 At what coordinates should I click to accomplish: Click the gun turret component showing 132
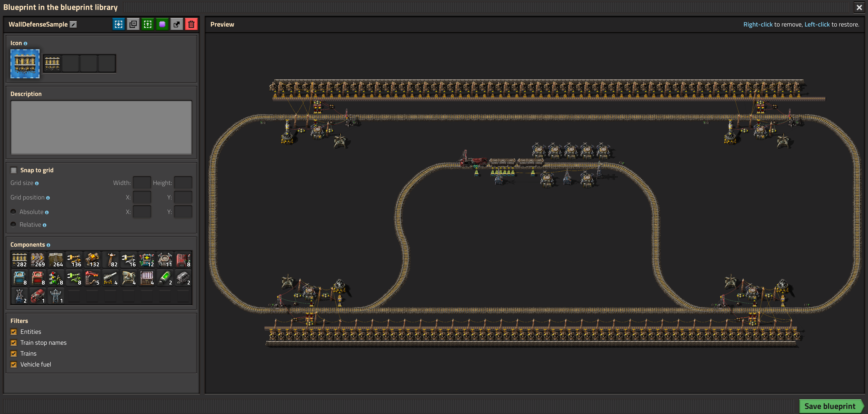(x=92, y=260)
